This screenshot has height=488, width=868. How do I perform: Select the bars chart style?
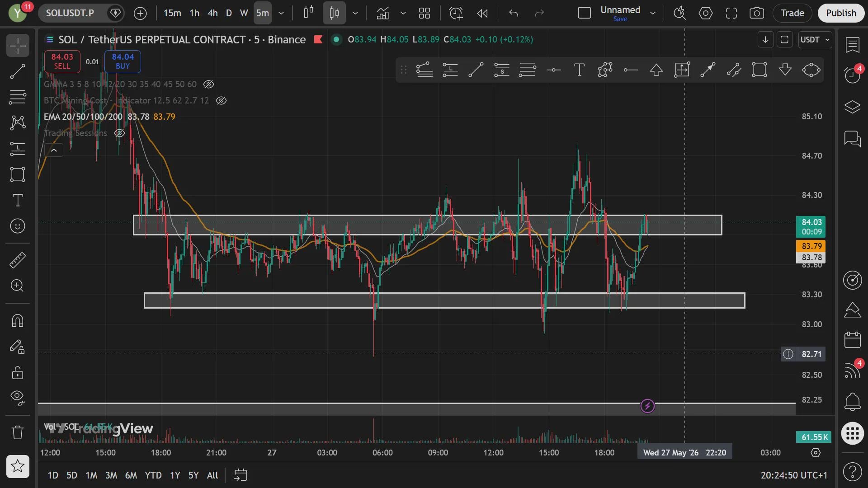308,13
